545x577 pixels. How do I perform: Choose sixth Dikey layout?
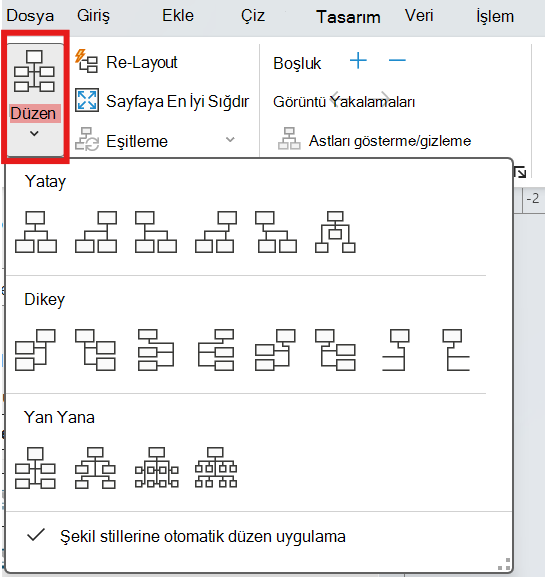tap(336, 350)
